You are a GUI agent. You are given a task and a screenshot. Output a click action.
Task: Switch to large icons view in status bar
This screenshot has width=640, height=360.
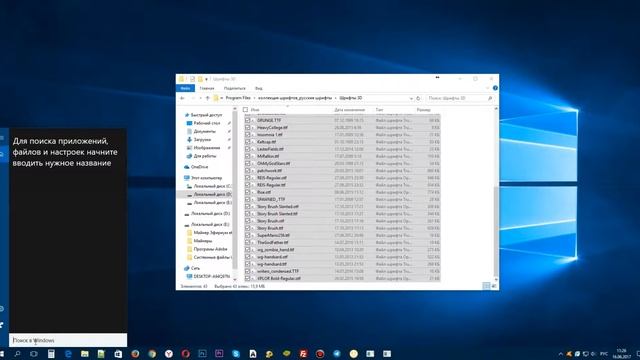(493, 286)
